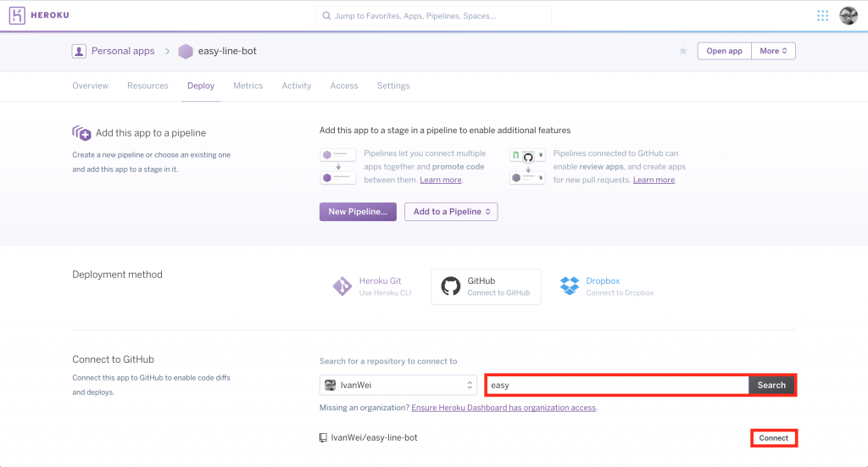The height and width of the screenshot is (467, 868).
Task: Select the Deploy tab
Action: [200, 86]
